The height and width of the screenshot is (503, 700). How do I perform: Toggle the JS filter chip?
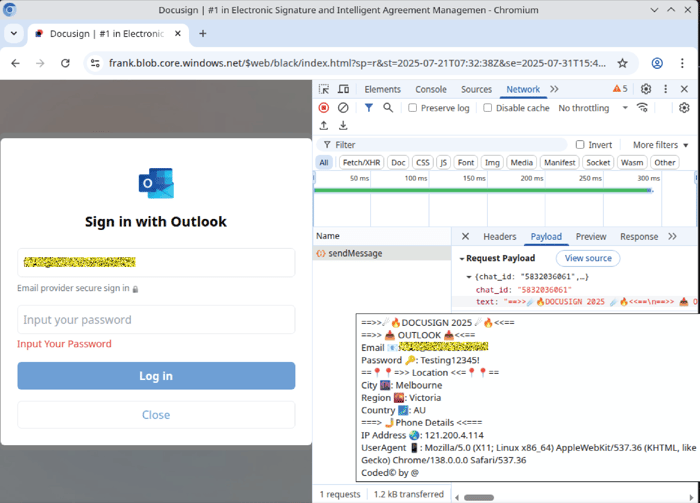(x=443, y=162)
